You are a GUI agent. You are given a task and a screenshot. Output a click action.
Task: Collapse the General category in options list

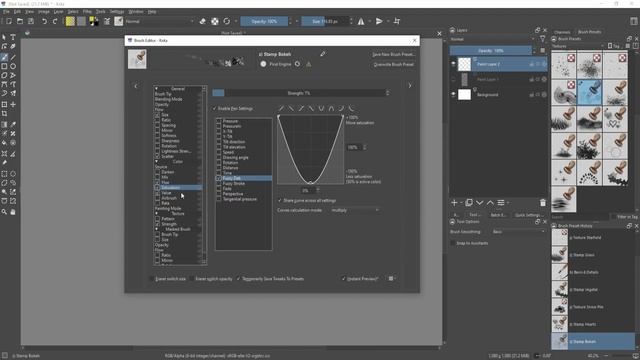[x=156, y=89]
